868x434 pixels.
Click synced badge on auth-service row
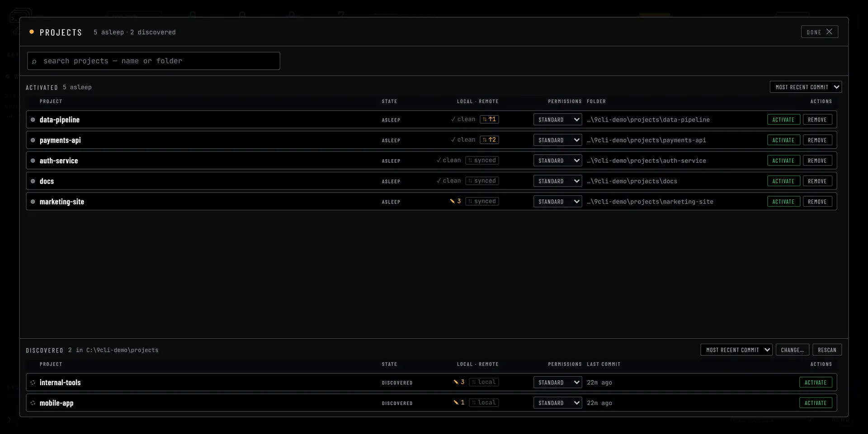point(482,160)
